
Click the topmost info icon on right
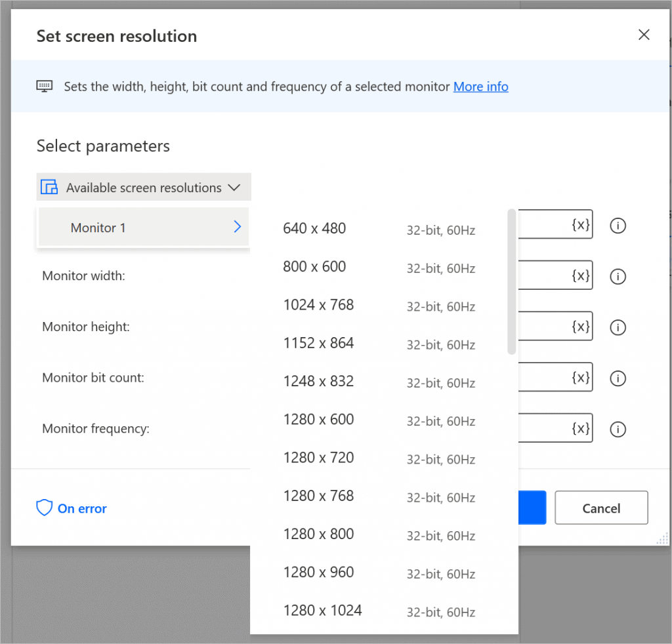tap(618, 226)
